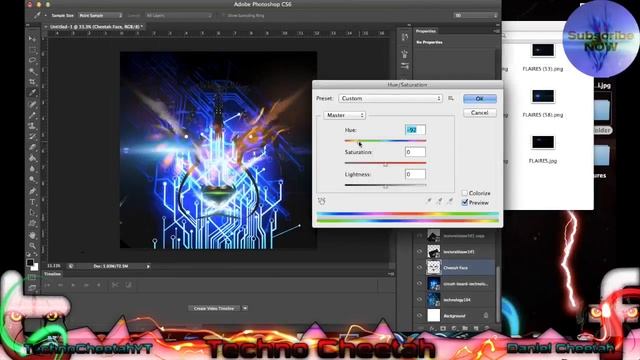This screenshot has height=360, width=640.
Task: Select the Eyedropper tool in the toolbox
Action: click(x=32, y=93)
